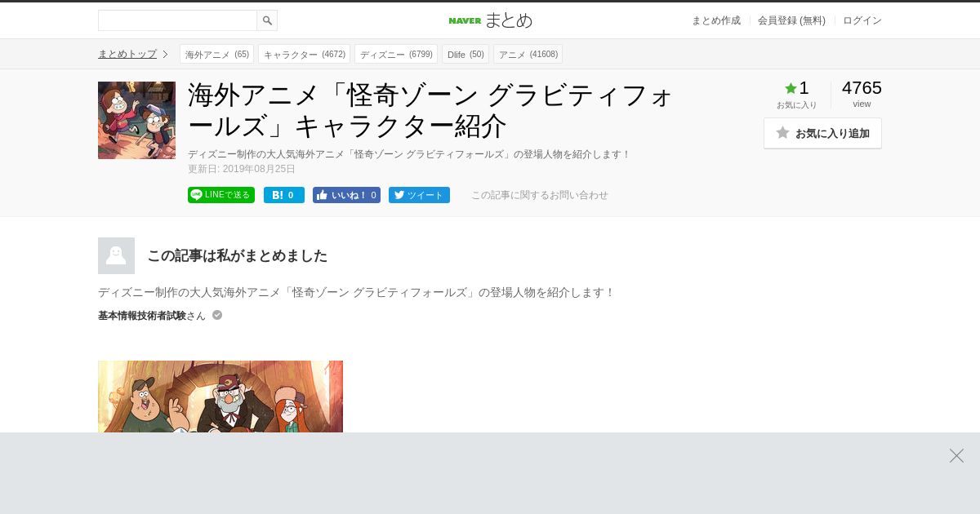Share with LINEで送る button
The width and height of the screenshot is (980, 514).
[x=221, y=195]
